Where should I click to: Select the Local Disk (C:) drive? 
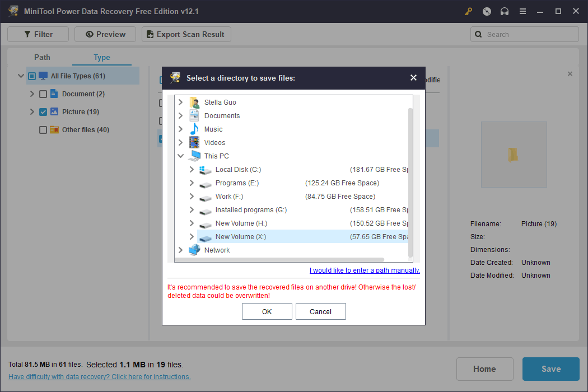tap(238, 169)
